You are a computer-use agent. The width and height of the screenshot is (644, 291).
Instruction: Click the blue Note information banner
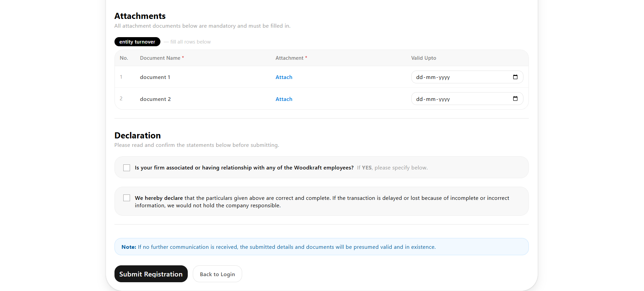(321, 247)
